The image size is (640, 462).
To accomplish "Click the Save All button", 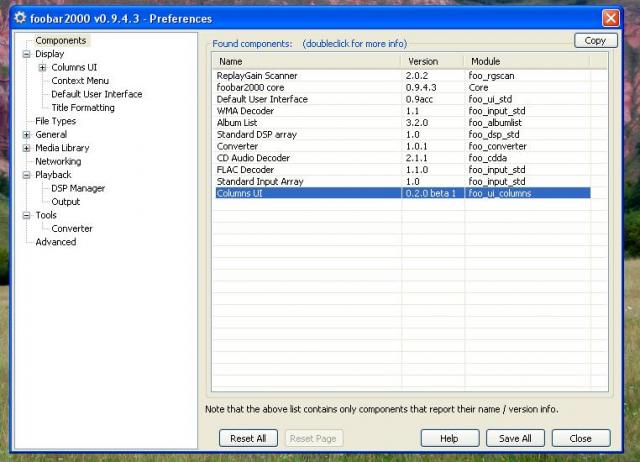I will click(515, 438).
